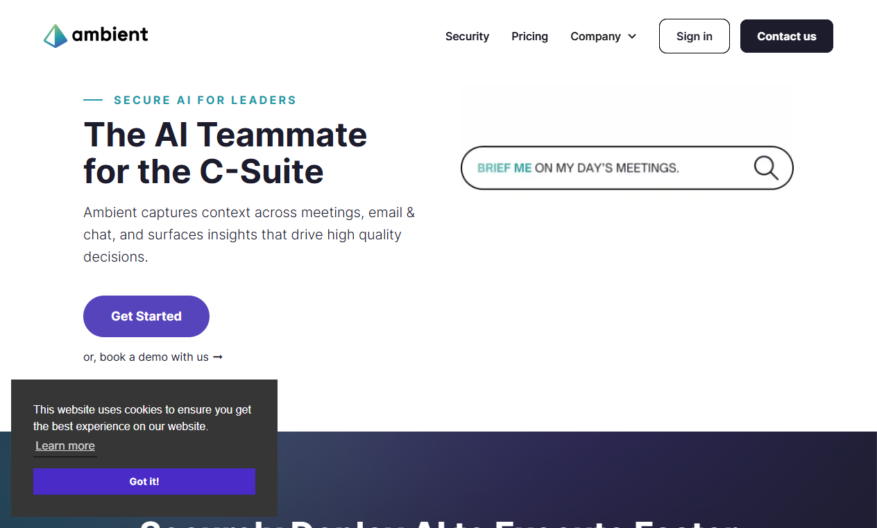The image size is (877, 528).
Task: Open the Pricing menu item
Action: (530, 36)
